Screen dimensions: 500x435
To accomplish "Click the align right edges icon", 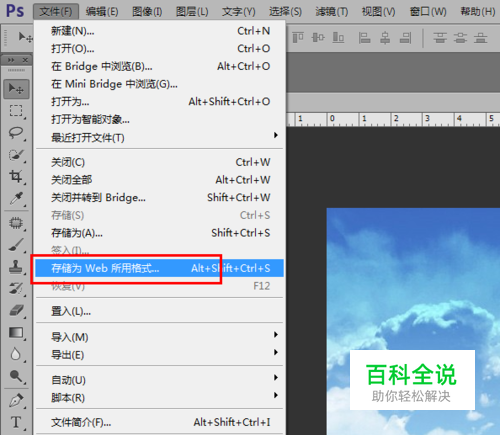I will click(x=406, y=38).
